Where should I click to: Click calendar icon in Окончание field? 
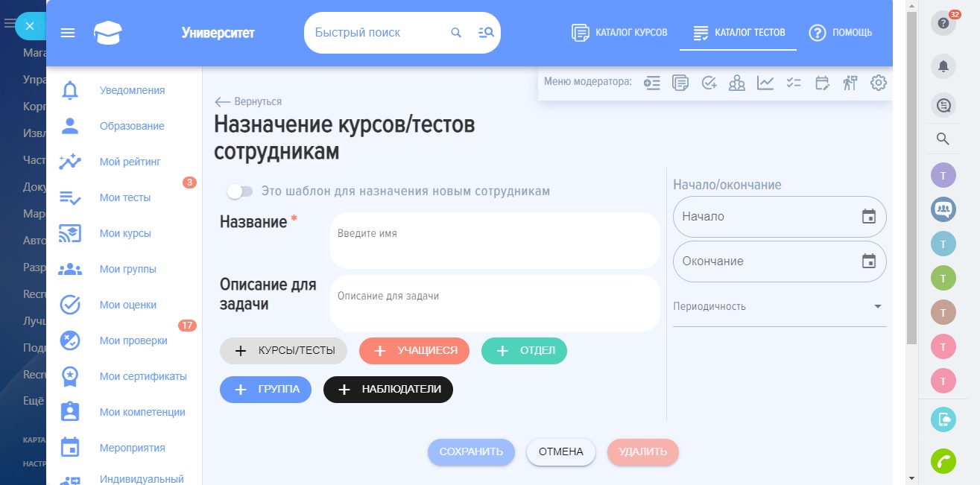(x=868, y=261)
